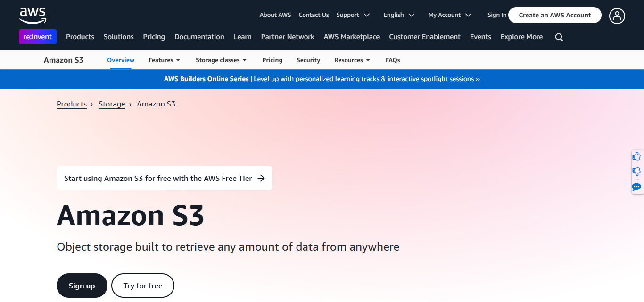The height and width of the screenshot is (302, 644).
Task: Expand the Resources dropdown
Action: click(352, 60)
